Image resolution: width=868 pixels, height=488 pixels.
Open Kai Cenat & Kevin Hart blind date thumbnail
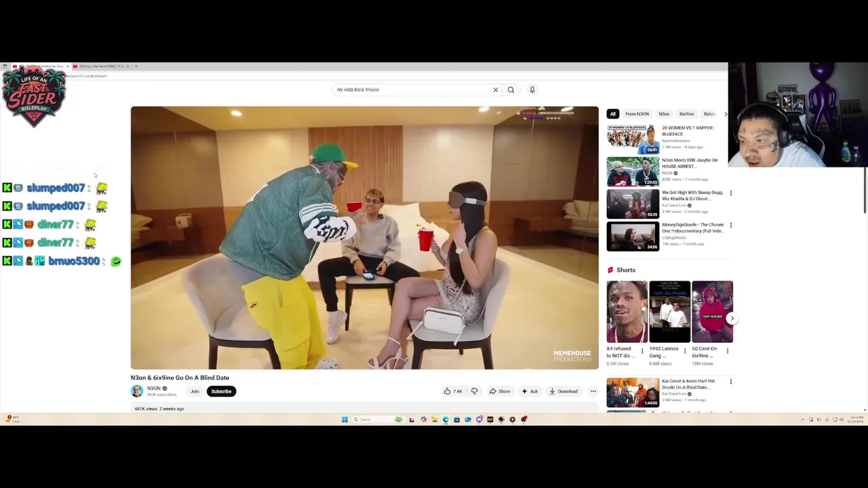(x=633, y=392)
